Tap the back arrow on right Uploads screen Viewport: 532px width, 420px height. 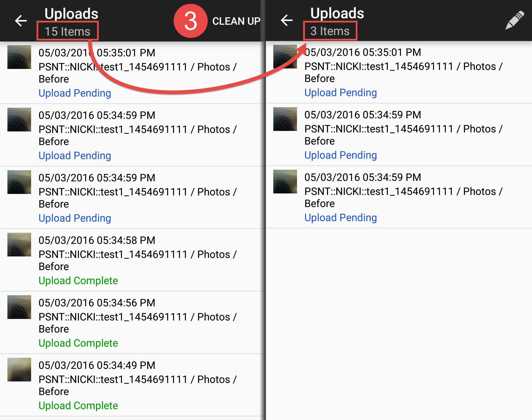pyautogui.click(x=287, y=20)
